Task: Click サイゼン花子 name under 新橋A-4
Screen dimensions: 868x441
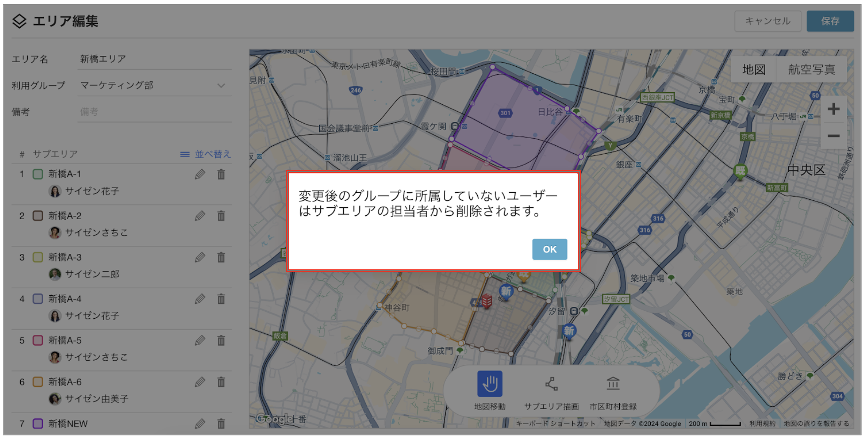Action: (x=92, y=316)
